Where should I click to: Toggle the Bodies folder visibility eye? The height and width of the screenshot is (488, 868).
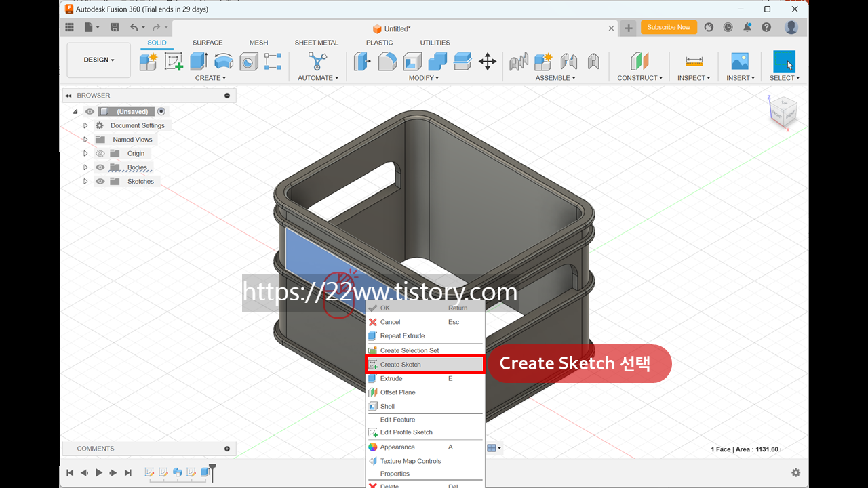point(100,167)
